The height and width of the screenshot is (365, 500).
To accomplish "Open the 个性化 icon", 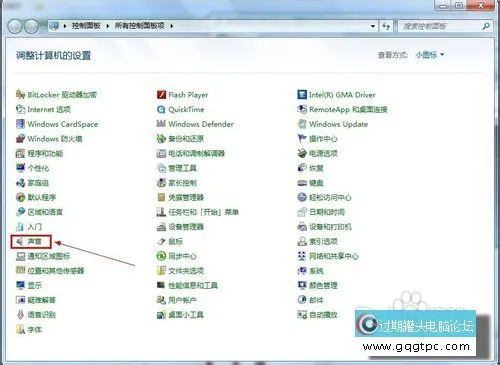I will click(x=21, y=168).
